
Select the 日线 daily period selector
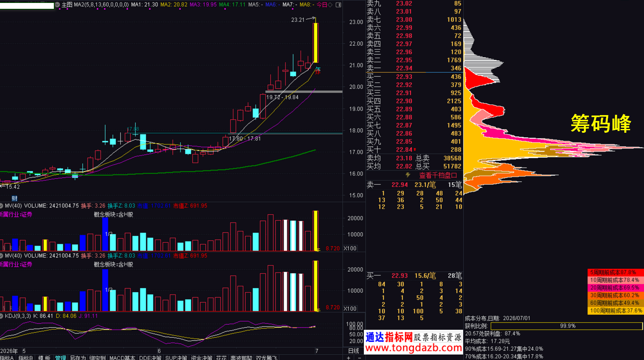click(x=353, y=351)
